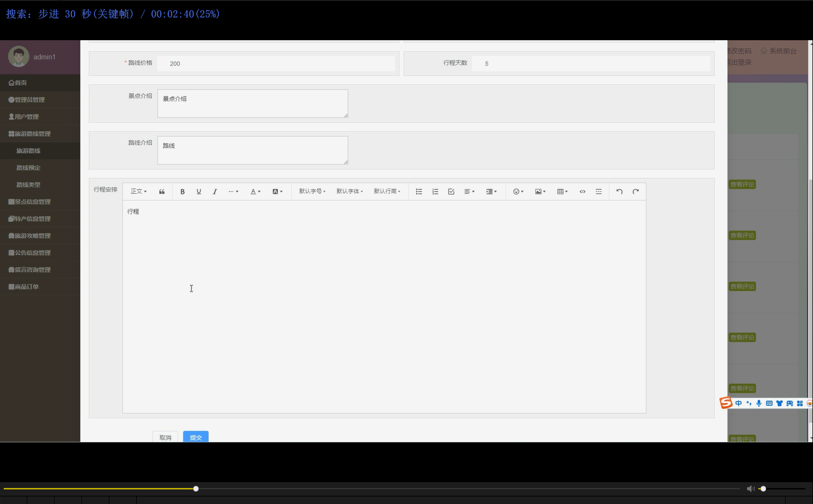
Task: Insert an unordered bullet list
Action: [419, 191]
